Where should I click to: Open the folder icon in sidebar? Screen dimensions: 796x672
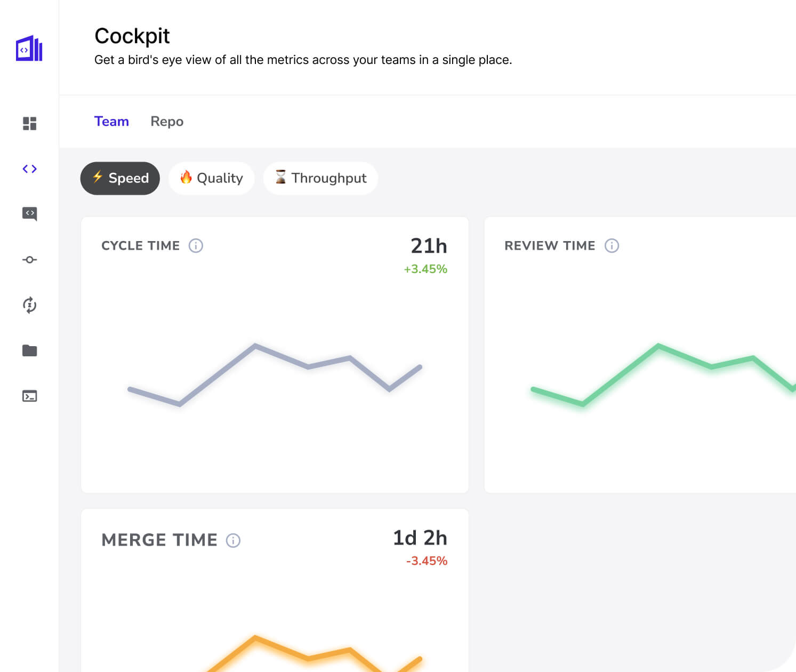pos(29,350)
